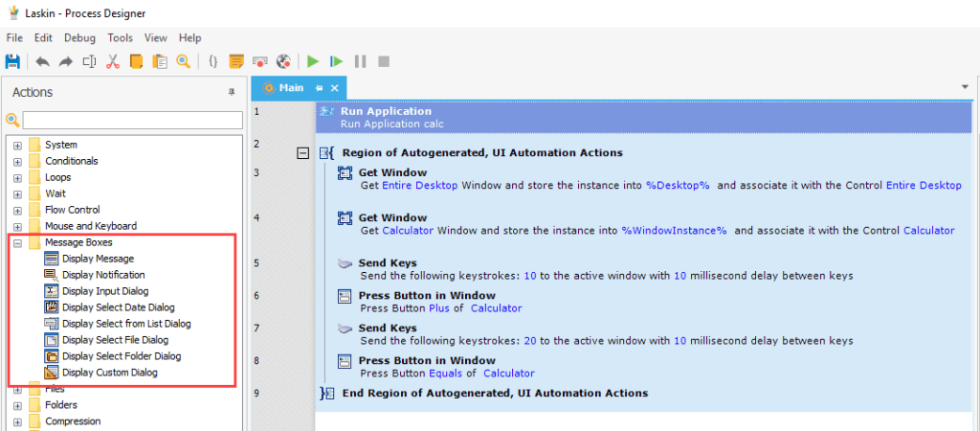The image size is (980, 431).
Task: Click the curly braces Variables icon
Action: (212, 61)
